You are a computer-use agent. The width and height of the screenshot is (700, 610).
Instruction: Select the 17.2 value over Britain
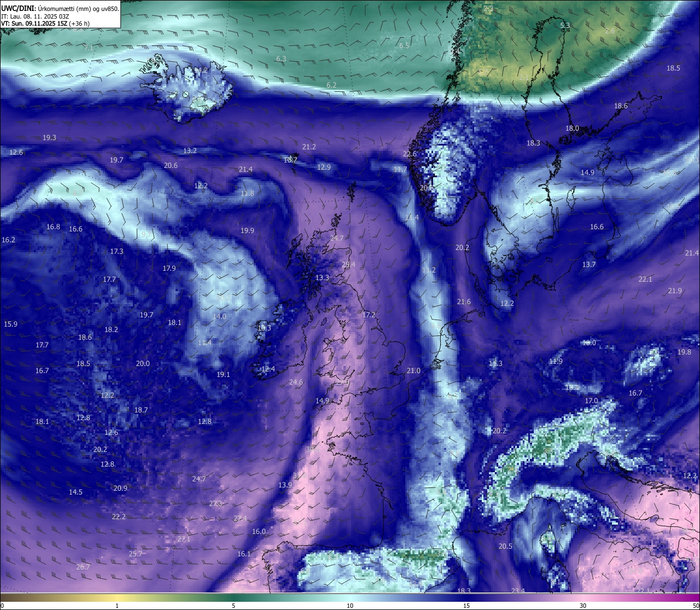[x=369, y=315]
